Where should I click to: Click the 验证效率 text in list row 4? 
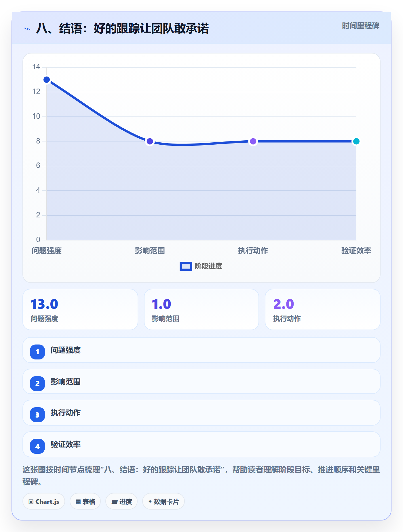point(66,445)
